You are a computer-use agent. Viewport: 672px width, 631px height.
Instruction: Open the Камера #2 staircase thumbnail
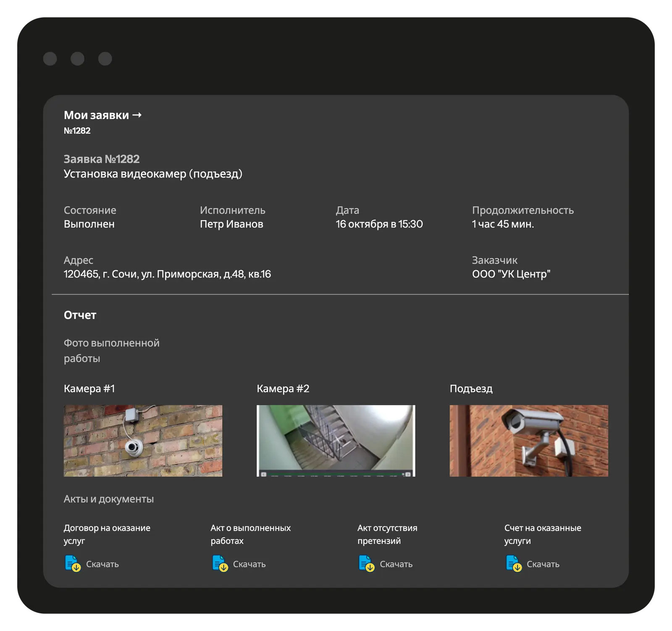pos(336,441)
